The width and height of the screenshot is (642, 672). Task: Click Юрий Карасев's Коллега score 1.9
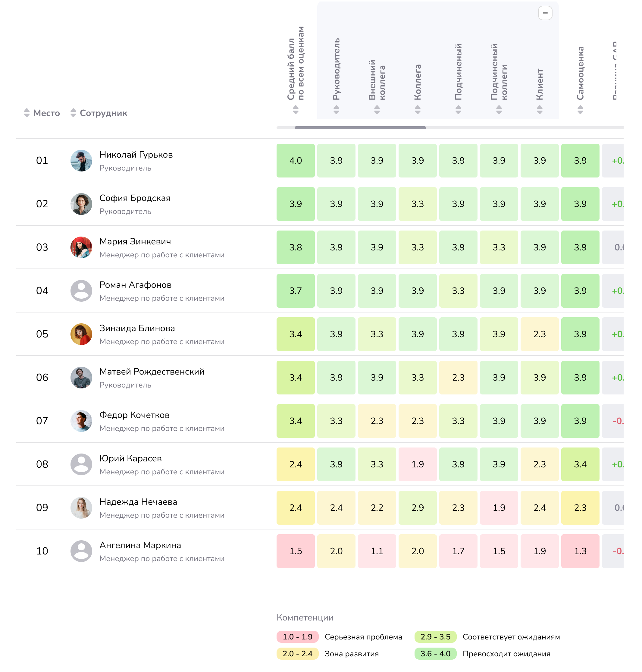coord(418,464)
